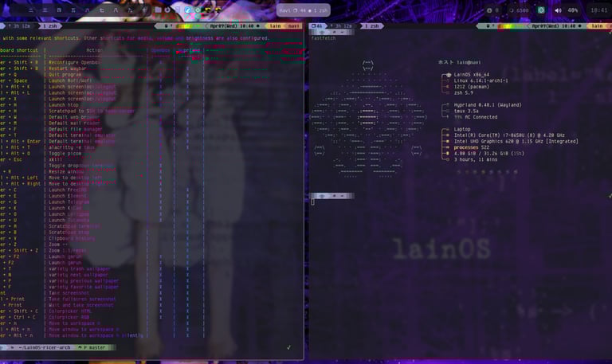This screenshot has width=612, height=364.
Task: Switch to workspace 四 in the top bar
Action: coord(59,10)
